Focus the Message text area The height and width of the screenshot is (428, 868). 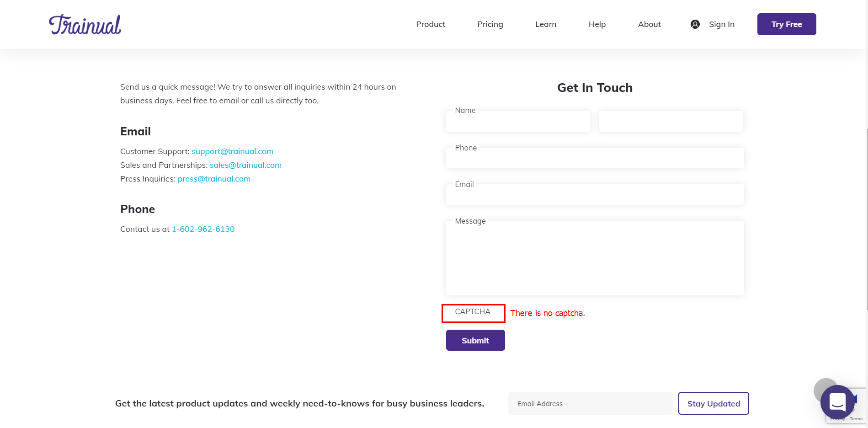(x=595, y=258)
